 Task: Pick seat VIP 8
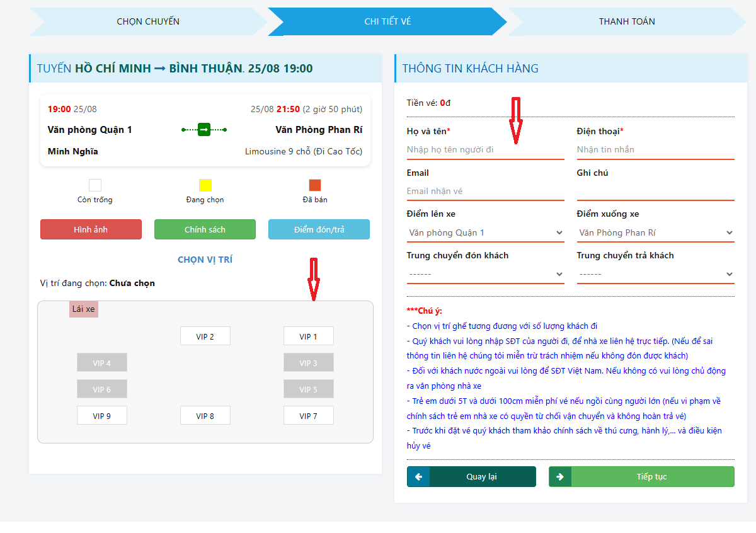205,416
